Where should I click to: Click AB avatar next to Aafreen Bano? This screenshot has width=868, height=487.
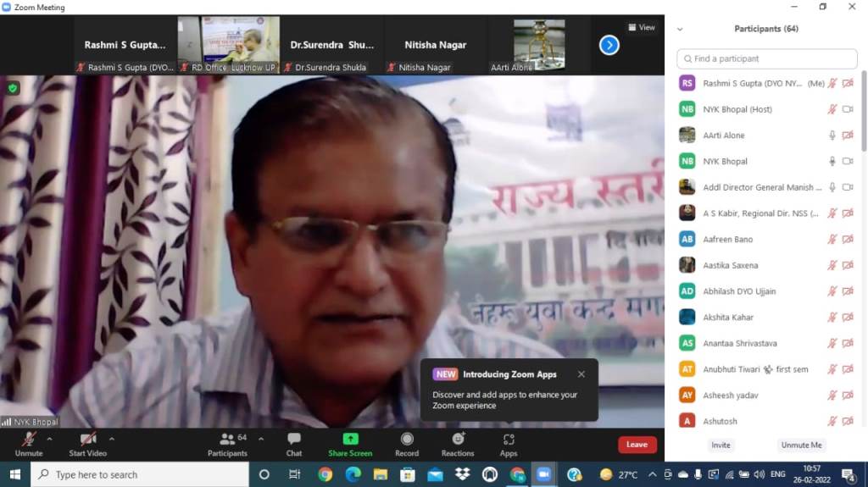click(687, 239)
